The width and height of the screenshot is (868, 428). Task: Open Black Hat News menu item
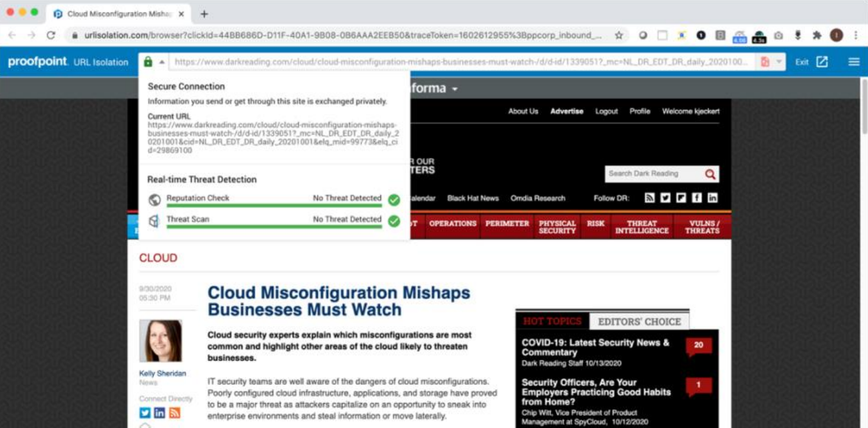pyautogui.click(x=473, y=198)
